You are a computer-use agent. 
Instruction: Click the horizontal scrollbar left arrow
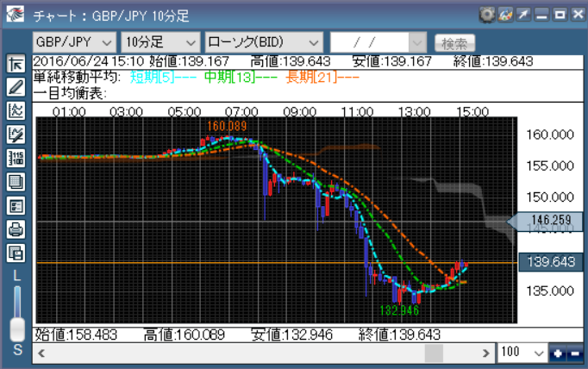41,353
